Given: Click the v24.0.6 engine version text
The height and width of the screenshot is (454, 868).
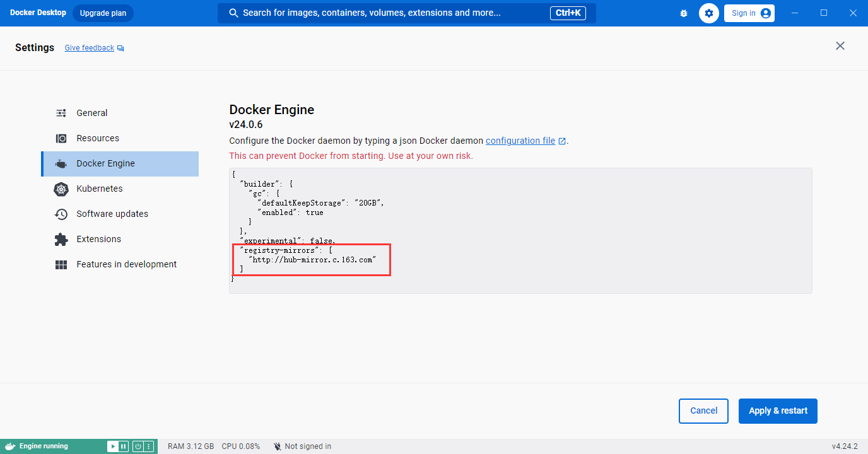Looking at the screenshot, I should tap(246, 125).
